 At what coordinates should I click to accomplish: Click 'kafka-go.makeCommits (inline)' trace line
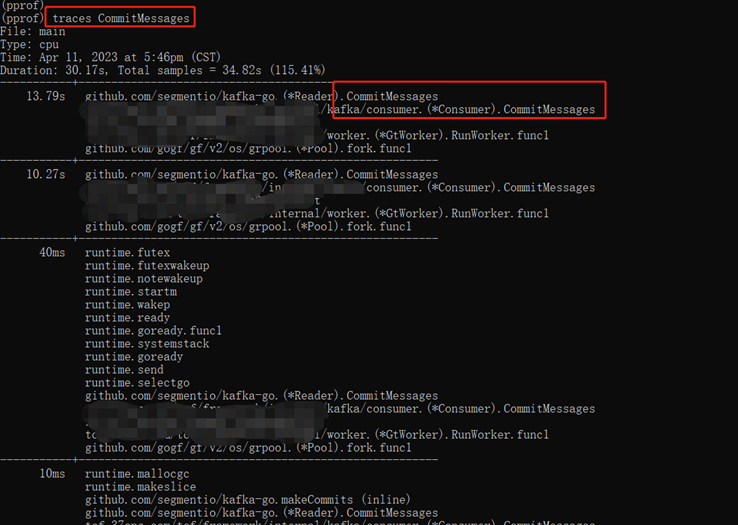tap(248, 500)
